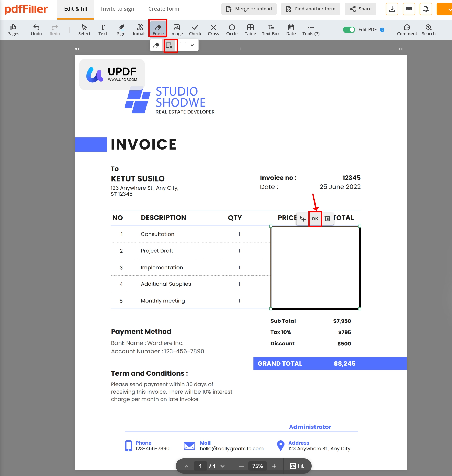Choose the Select arrow tool

(x=84, y=30)
